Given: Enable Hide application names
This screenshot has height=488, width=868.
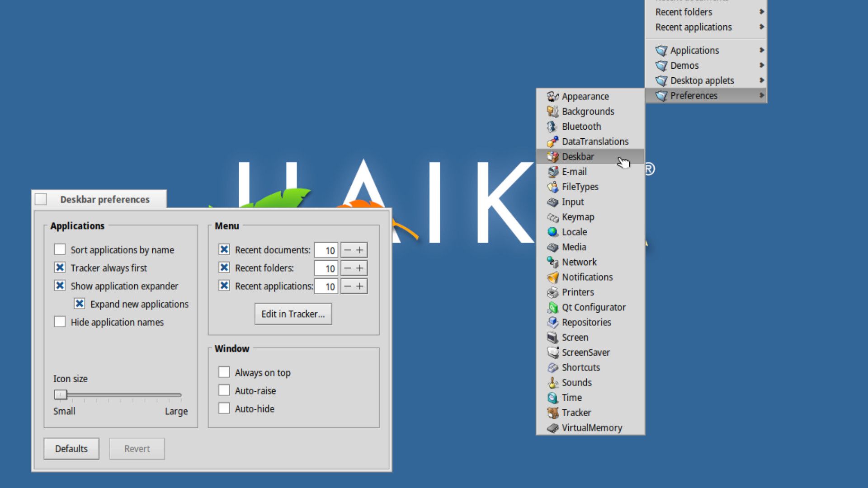Looking at the screenshot, I should pyautogui.click(x=60, y=322).
